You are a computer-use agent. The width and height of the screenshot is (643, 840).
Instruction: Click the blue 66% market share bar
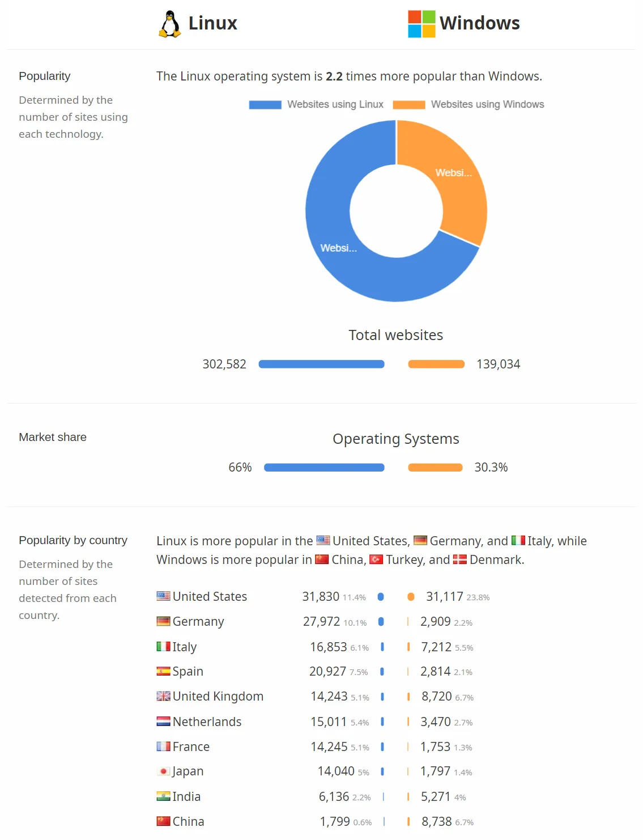[x=324, y=468]
